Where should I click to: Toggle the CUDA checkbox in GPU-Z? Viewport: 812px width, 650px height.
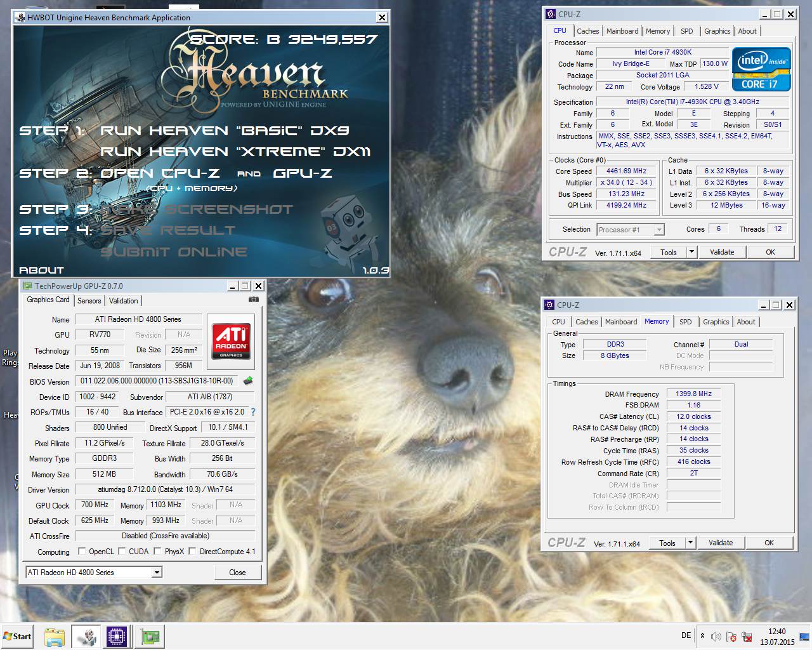(121, 551)
